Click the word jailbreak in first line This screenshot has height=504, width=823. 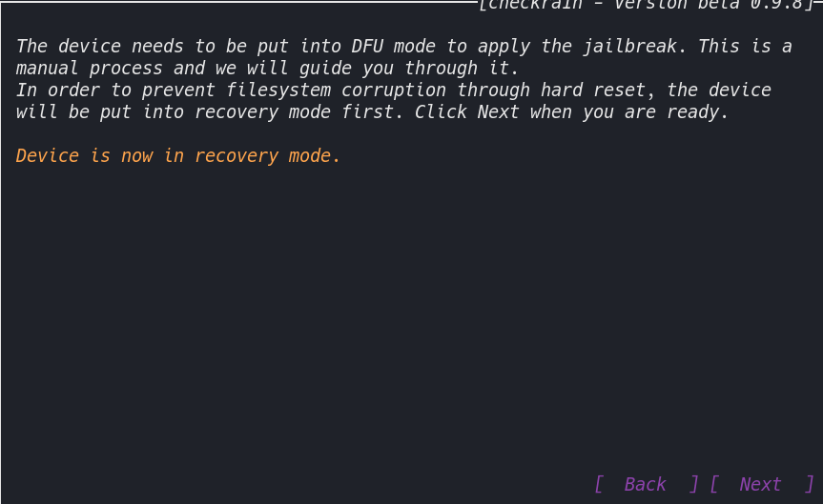point(629,46)
